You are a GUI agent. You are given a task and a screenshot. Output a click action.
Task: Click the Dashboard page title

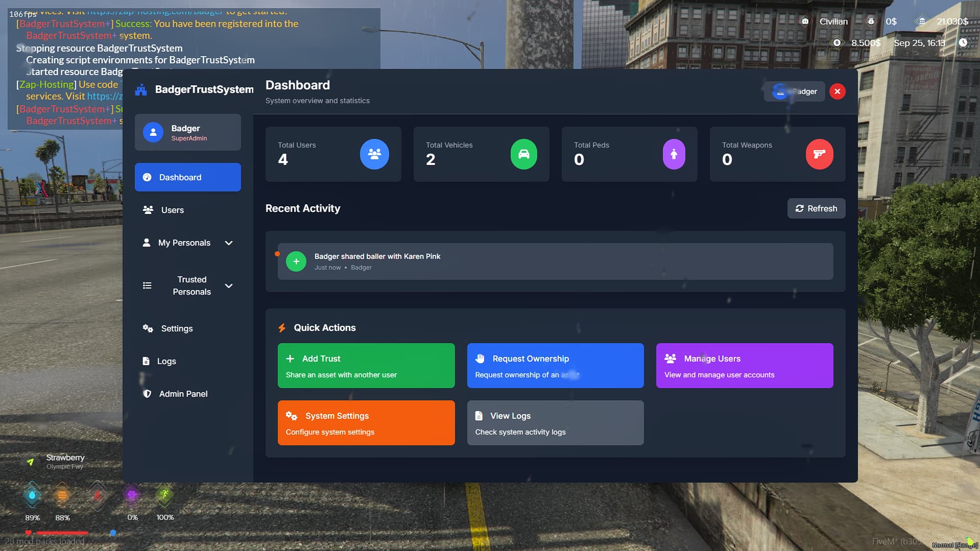pos(298,85)
